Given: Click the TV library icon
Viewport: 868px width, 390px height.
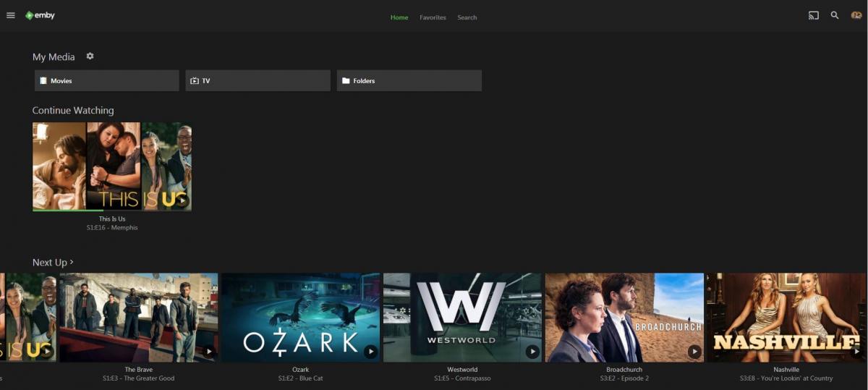Looking at the screenshot, I should pyautogui.click(x=194, y=81).
